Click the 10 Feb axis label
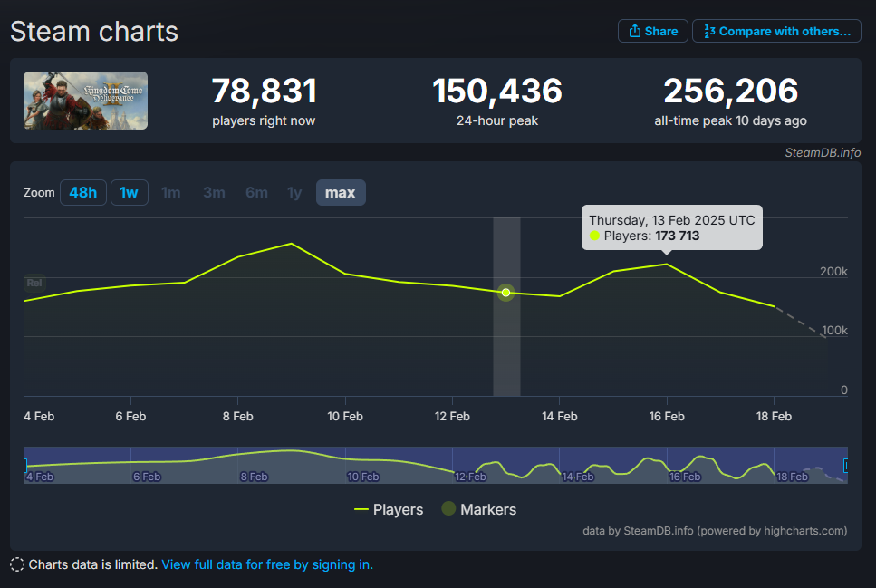 [345, 417]
